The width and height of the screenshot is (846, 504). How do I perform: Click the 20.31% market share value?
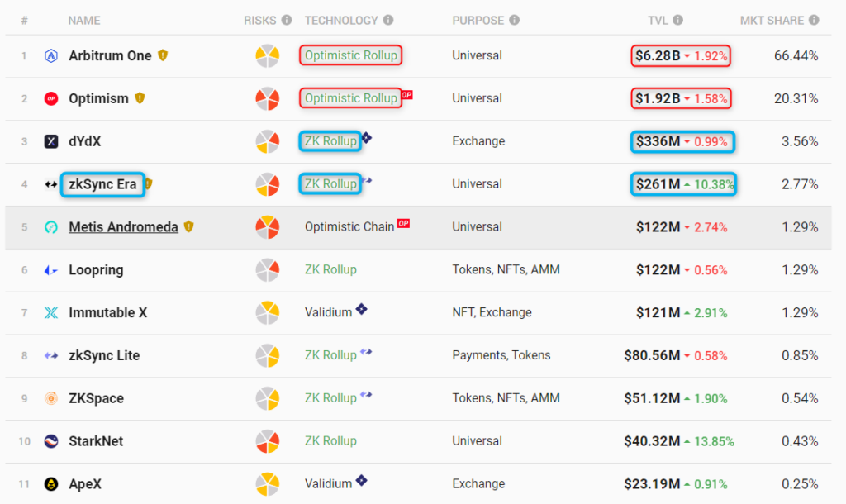click(796, 98)
